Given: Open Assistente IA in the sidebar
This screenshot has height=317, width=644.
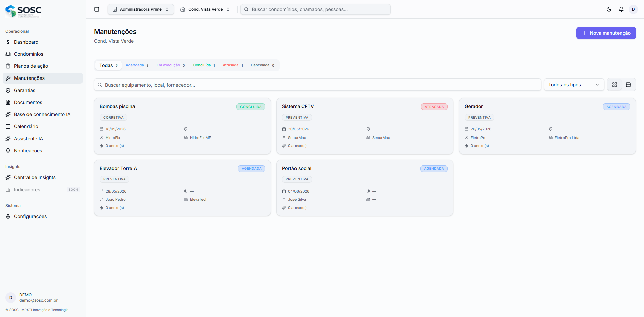Looking at the screenshot, I should [43, 139].
